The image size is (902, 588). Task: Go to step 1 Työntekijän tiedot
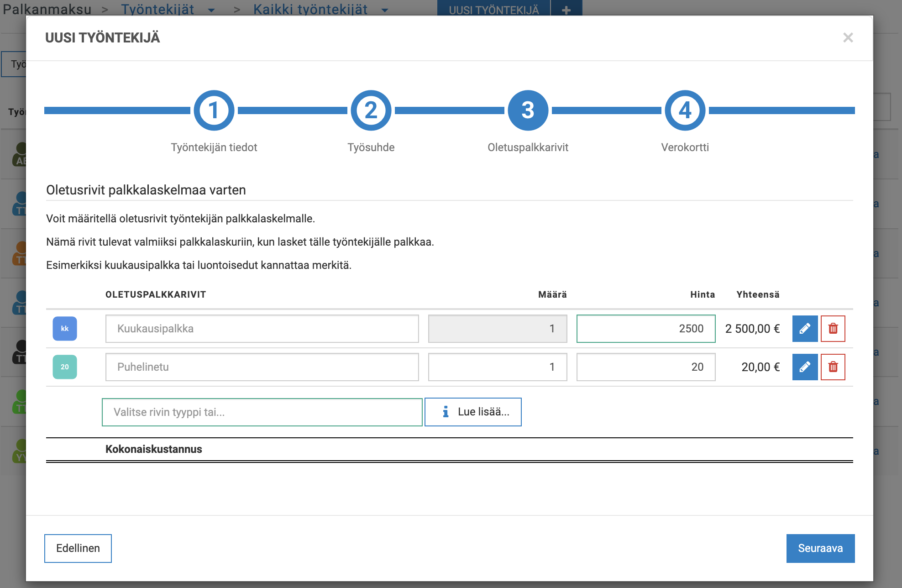(214, 110)
